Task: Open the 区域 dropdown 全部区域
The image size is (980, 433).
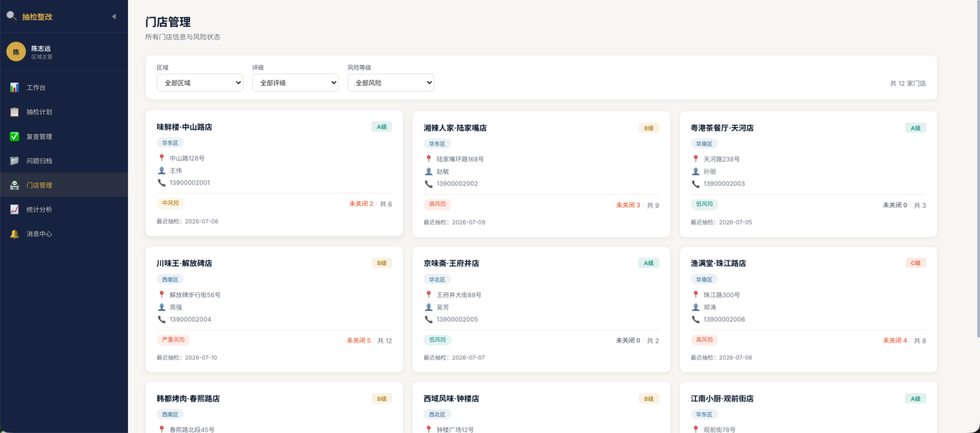Action: (x=200, y=82)
